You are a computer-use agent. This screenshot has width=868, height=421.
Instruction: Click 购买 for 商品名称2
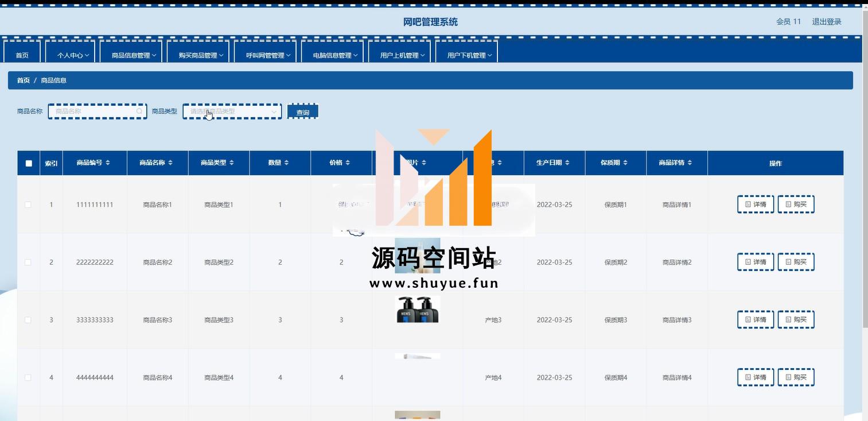tap(796, 262)
